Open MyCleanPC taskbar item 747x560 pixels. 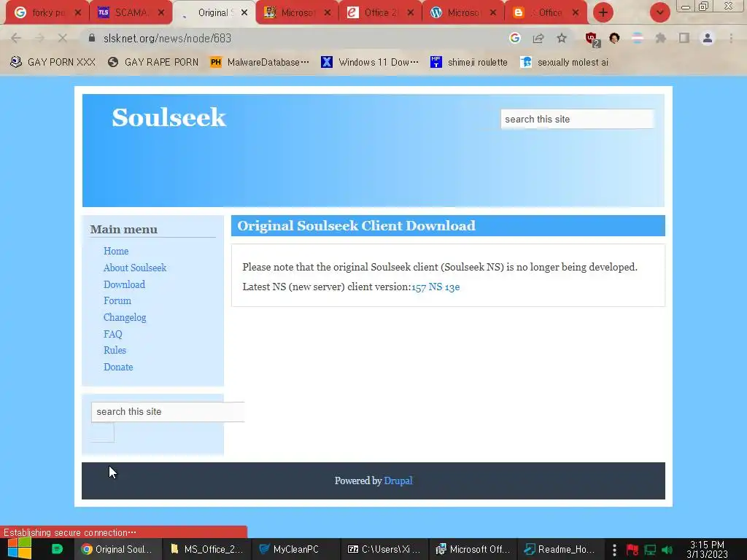pyautogui.click(x=295, y=549)
